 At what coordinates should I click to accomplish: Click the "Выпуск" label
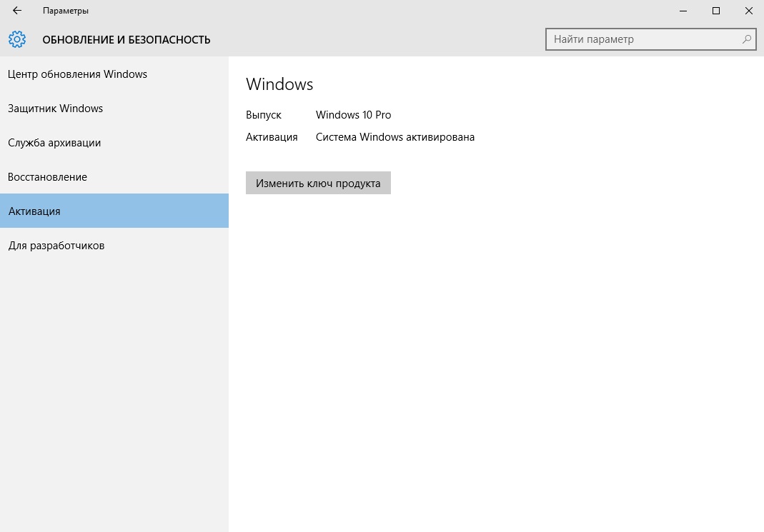[264, 116]
